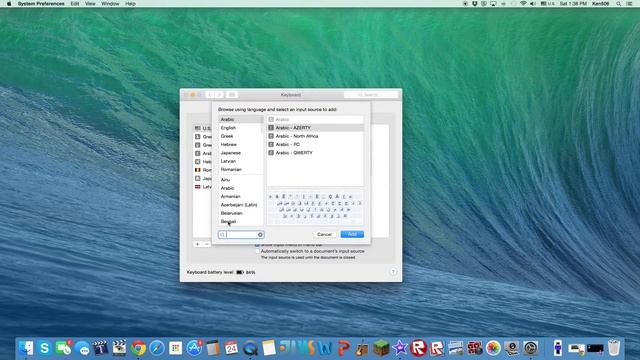Open the App Store Dock icon
640x360 pixels.
pyautogui.click(x=194, y=348)
